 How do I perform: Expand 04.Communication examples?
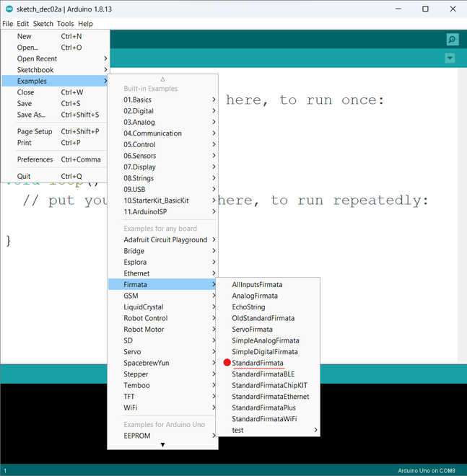(x=162, y=133)
